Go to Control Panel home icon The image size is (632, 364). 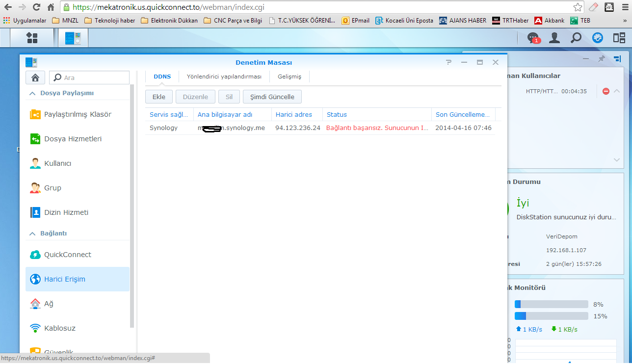coord(35,78)
